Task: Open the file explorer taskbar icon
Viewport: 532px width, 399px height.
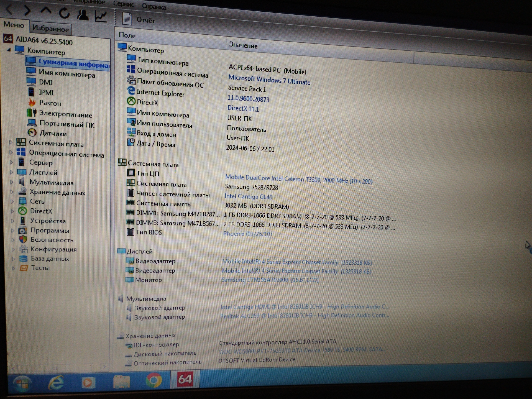Action: [121, 382]
